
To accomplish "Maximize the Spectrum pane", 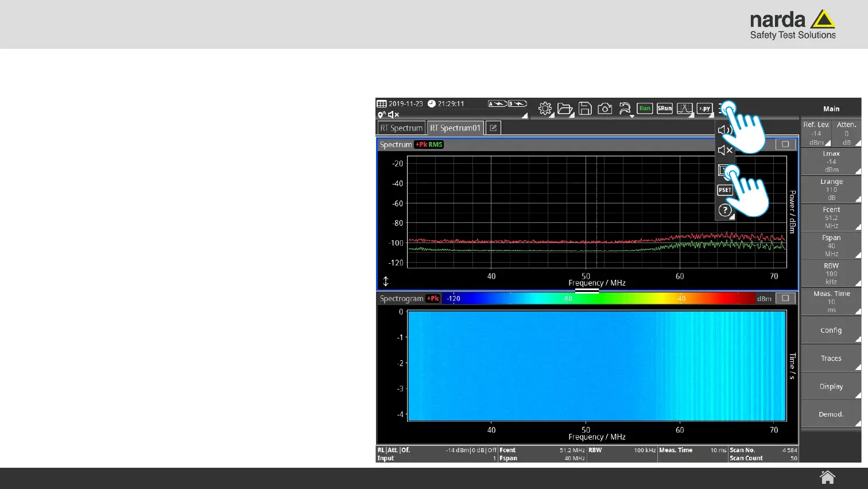I will point(785,144).
